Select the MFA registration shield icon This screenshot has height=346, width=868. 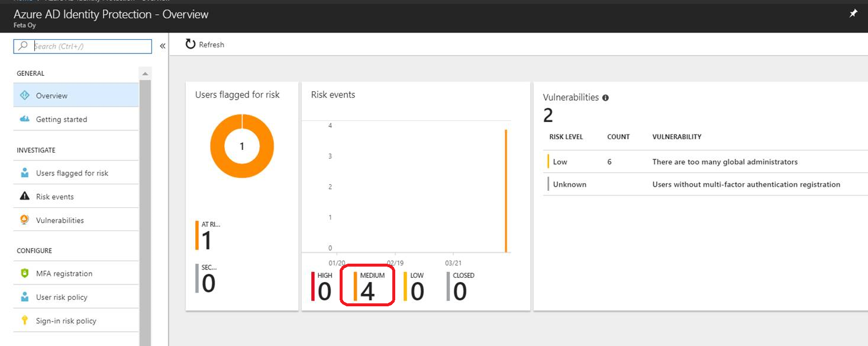(x=23, y=273)
